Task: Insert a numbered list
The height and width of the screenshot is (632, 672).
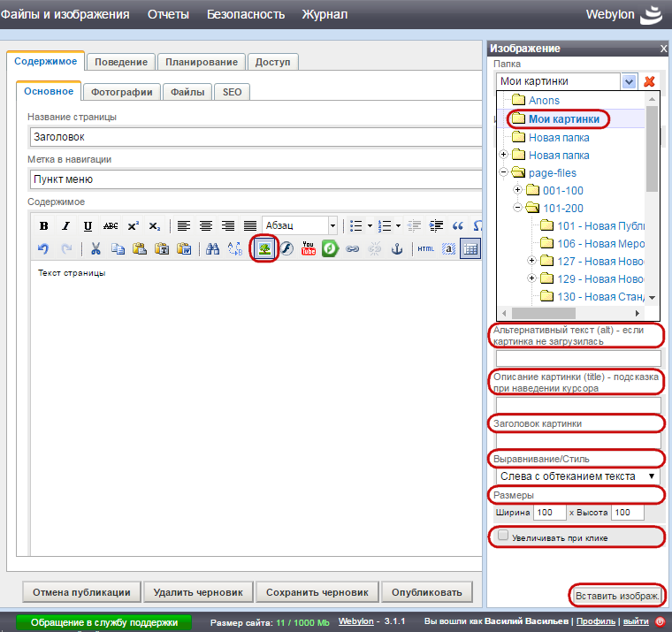Action: pyautogui.click(x=385, y=225)
